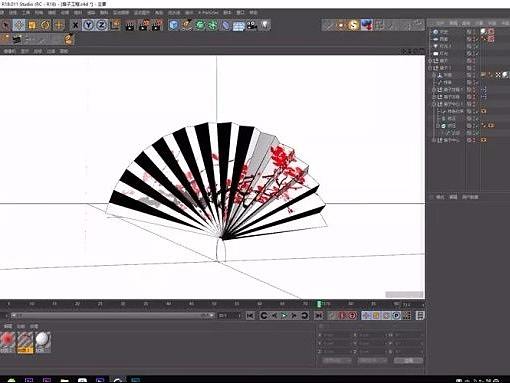This screenshot has width=510, height=383.
Task: Open the floor environment icon
Action: pyautogui.click(x=239, y=26)
